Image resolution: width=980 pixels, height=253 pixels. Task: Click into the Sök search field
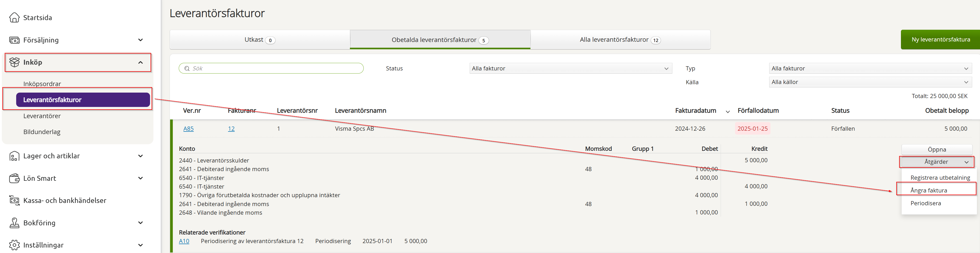pyautogui.click(x=271, y=69)
